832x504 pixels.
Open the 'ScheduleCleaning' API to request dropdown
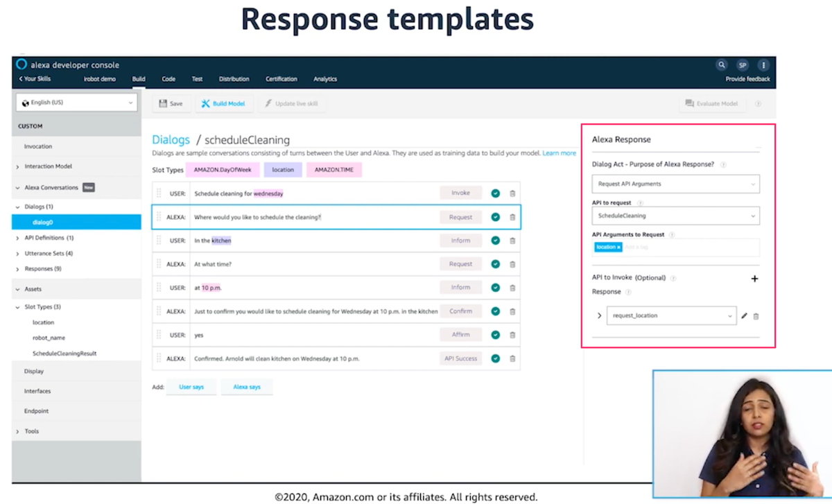pyautogui.click(x=675, y=216)
